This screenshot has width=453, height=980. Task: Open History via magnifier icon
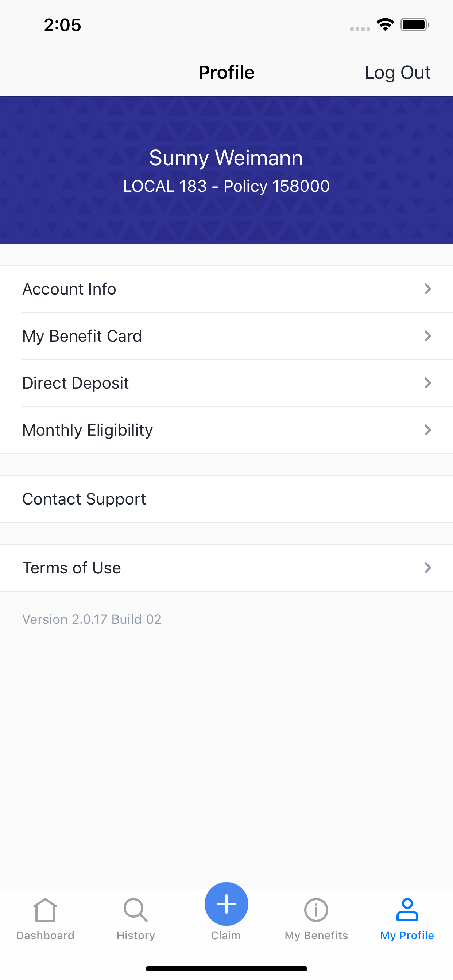(136, 910)
